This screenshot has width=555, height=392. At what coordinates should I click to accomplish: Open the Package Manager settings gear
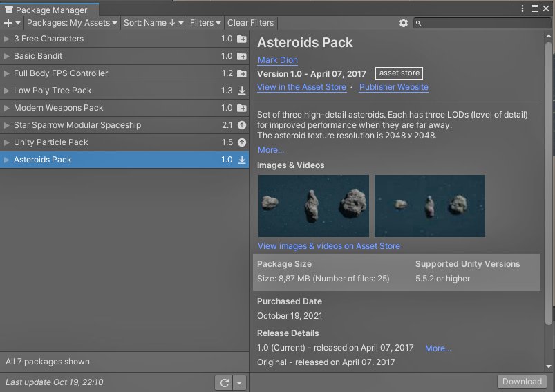coord(404,23)
